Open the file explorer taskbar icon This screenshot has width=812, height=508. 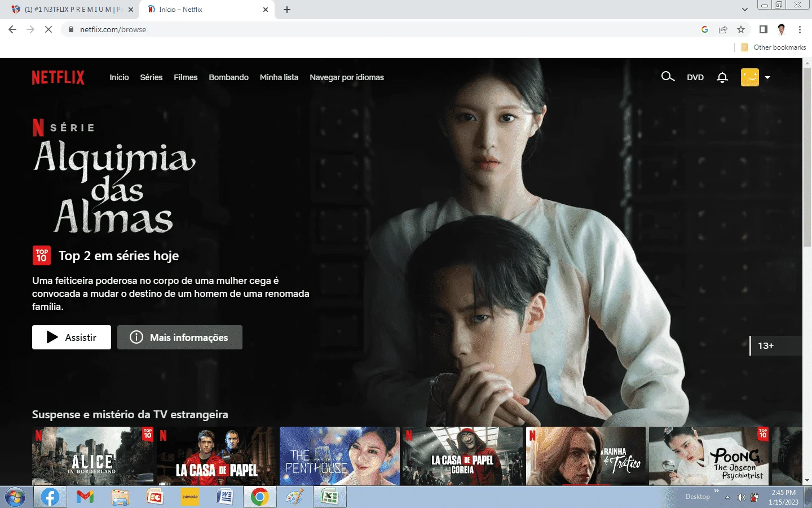(x=120, y=497)
